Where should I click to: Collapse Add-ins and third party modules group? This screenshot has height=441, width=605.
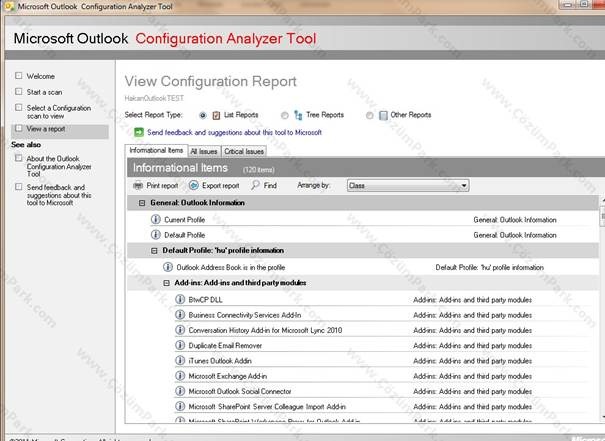[x=166, y=283]
